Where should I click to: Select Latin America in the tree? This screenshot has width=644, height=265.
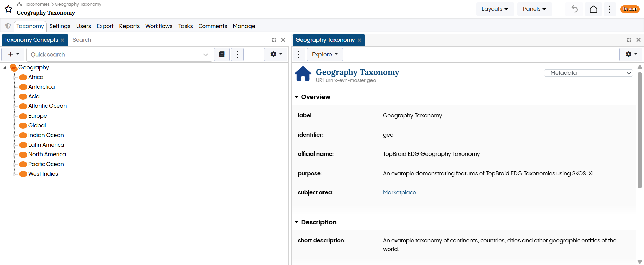pos(46,145)
